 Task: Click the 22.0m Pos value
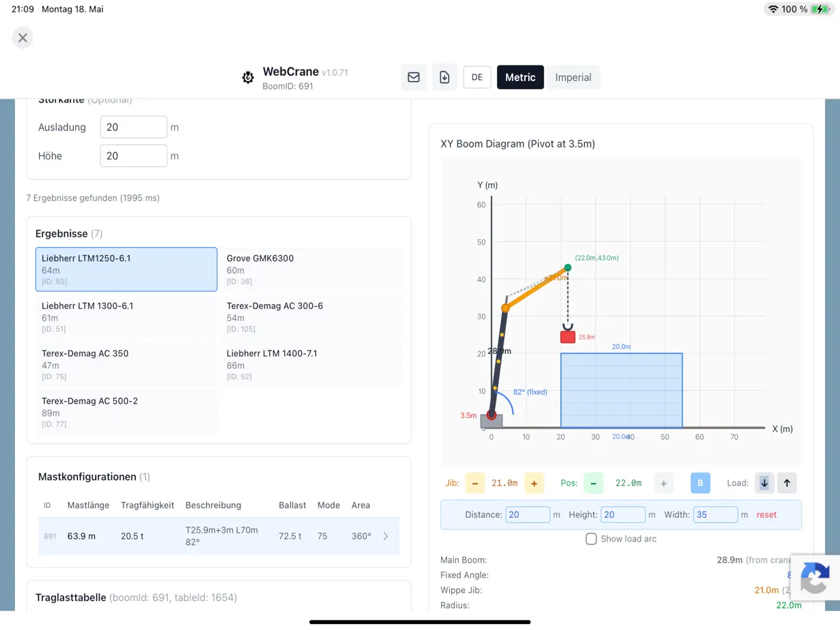(628, 483)
